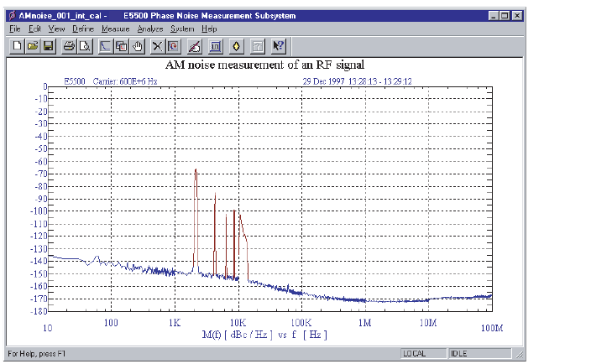Click the diamond-shaped toolbar icon
The width and height of the screenshot is (612, 364).
(237, 46)
